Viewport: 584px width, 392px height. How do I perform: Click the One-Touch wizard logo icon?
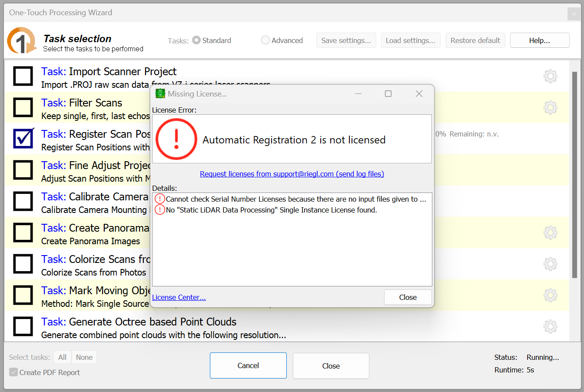pyautogui.click(x=21, y=41)
